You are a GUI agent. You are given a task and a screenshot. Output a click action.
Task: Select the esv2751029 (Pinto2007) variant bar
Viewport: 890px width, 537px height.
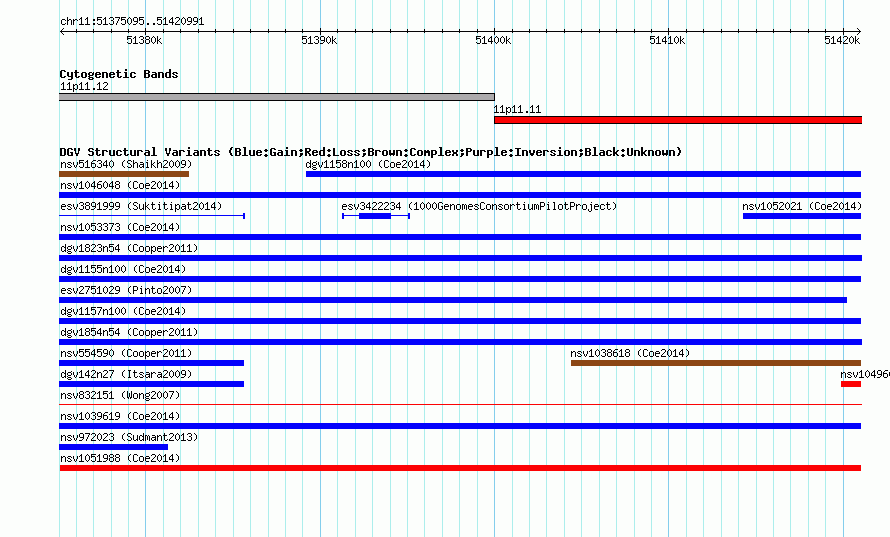pos(453,300)
